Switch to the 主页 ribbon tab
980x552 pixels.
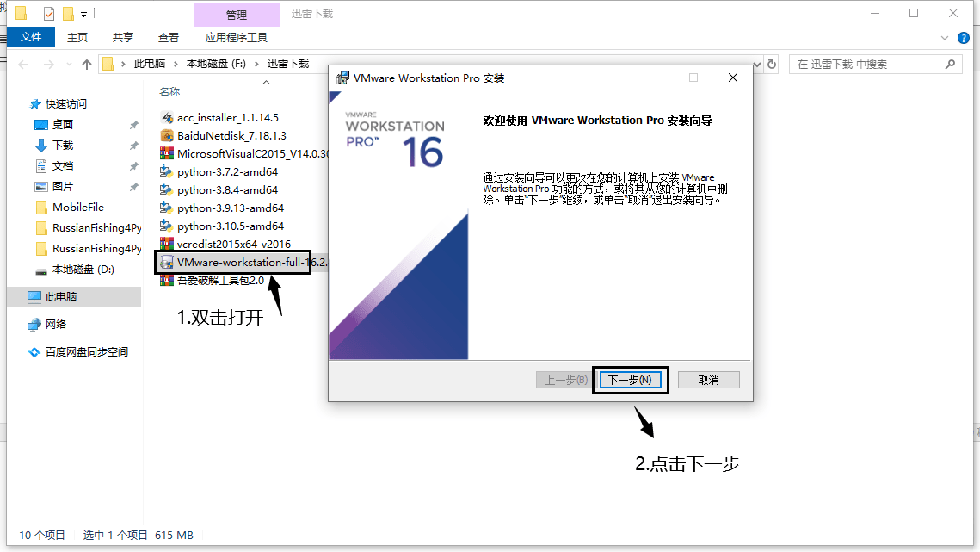[x=77, y=38]
